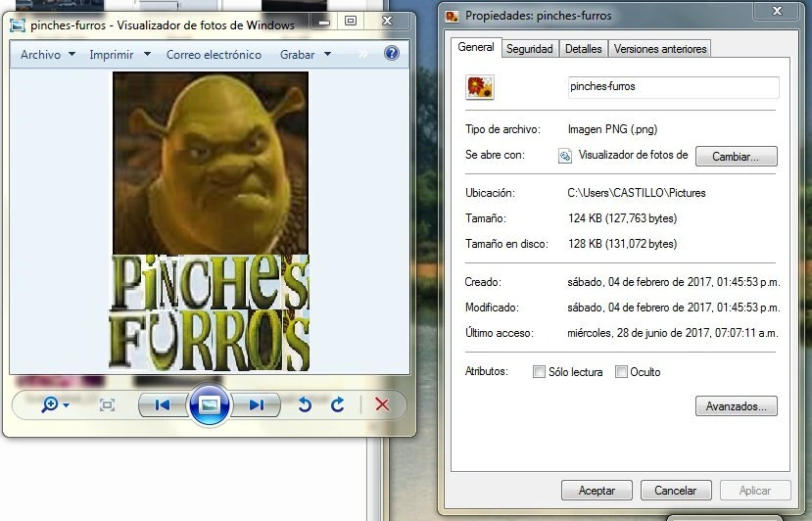Go to the previous photo
The width and height of the screenshot is (812, 521).
click(163, 404)
